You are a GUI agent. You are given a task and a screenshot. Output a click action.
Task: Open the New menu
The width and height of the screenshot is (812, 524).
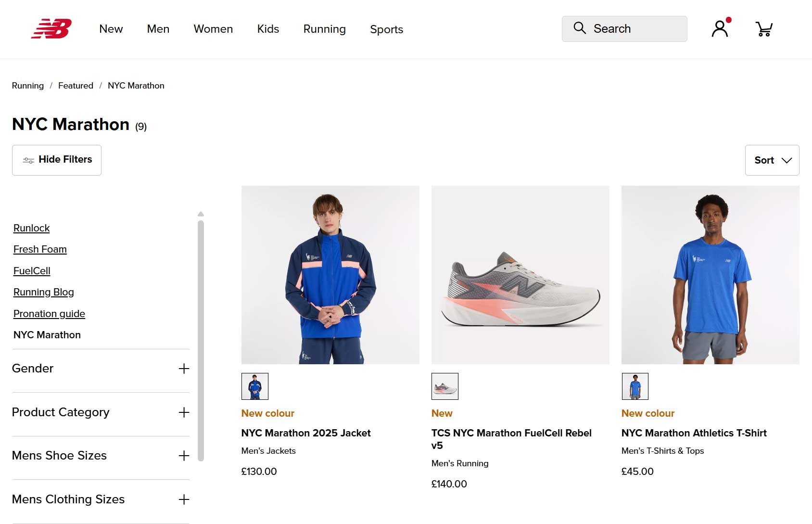111,29
